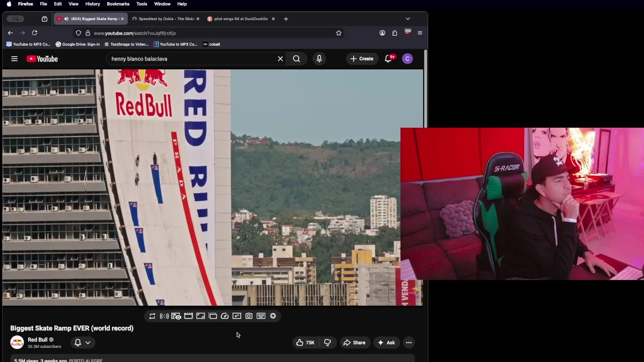Click the video title text

click(x=72, y=328)
